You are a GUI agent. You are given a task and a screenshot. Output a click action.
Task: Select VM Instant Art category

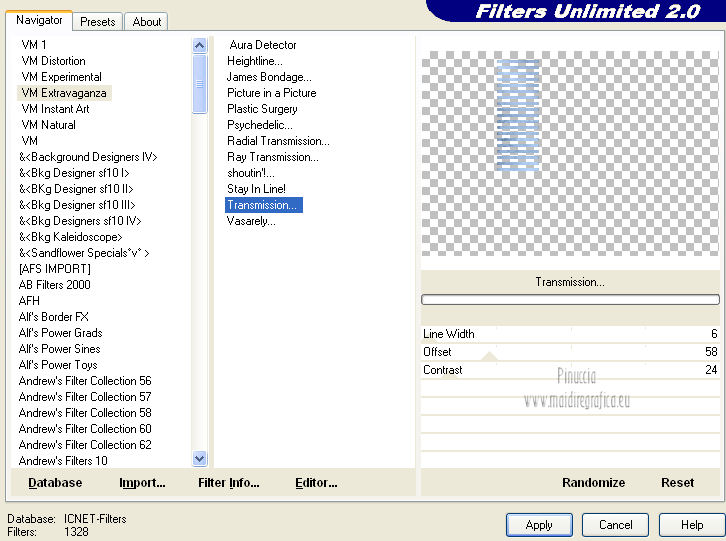coord(55,109)
